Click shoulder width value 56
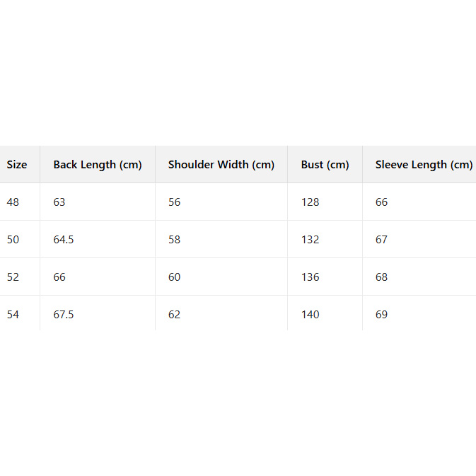Viewport: 476px width, 476px height. point(175,202)
